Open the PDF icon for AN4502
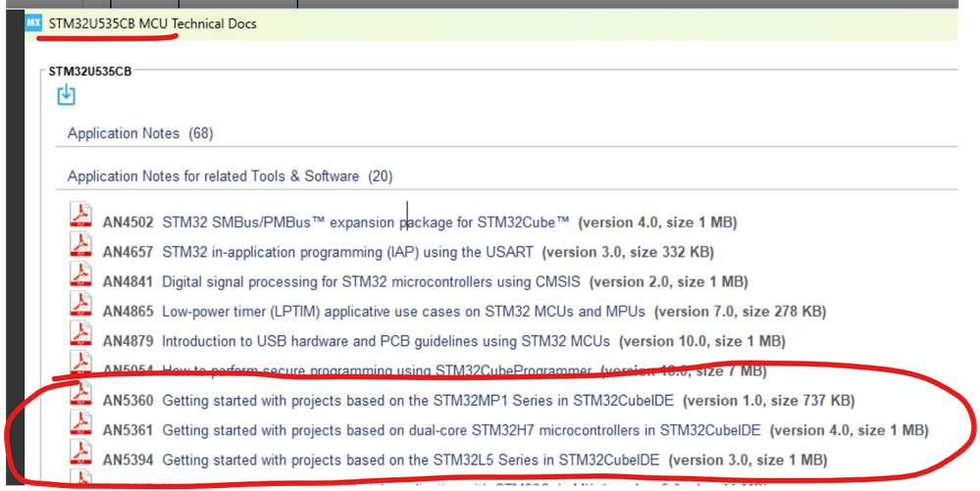 click(x=80, y=215)
